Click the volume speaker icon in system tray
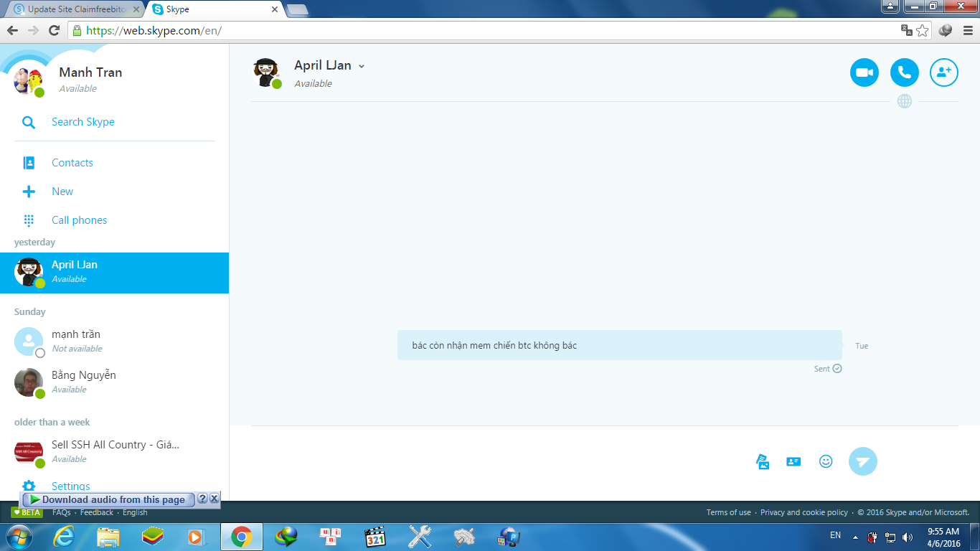Screen dimensions: 980x551 tap(908, 537)
